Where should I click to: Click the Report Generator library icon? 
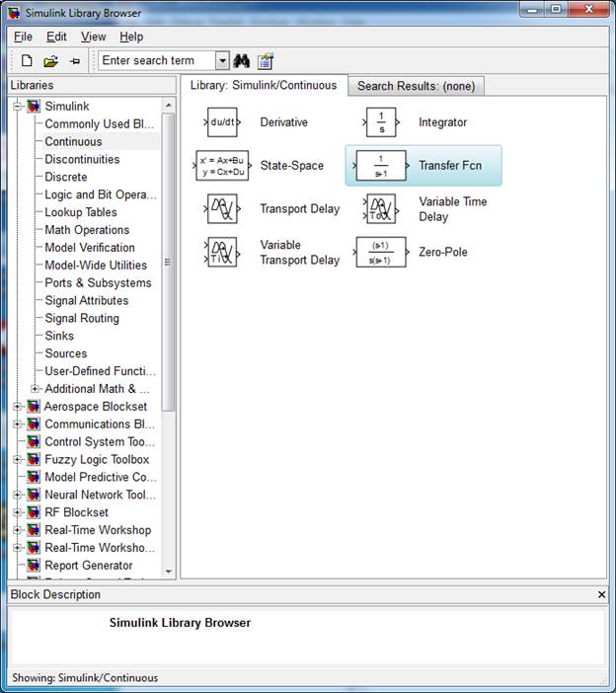34,566
